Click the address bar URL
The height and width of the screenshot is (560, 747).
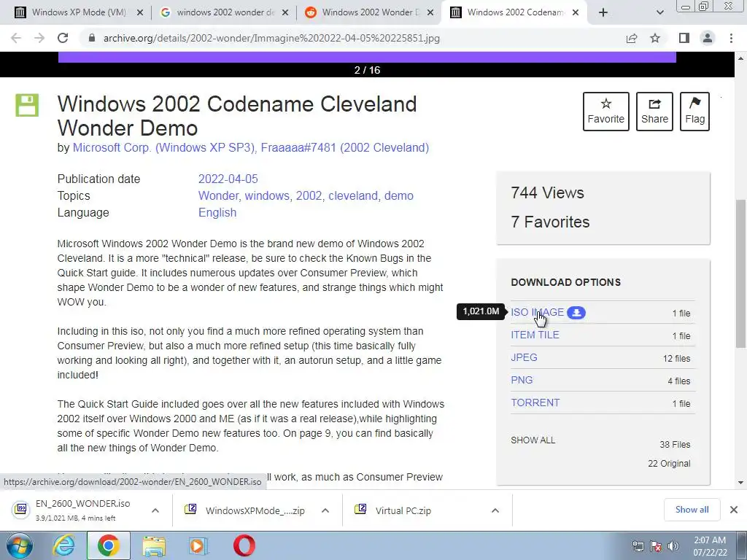[271, 38]
